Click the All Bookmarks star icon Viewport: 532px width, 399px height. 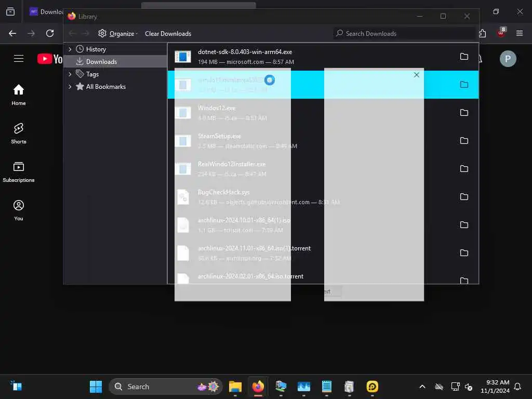pos(79,87)
